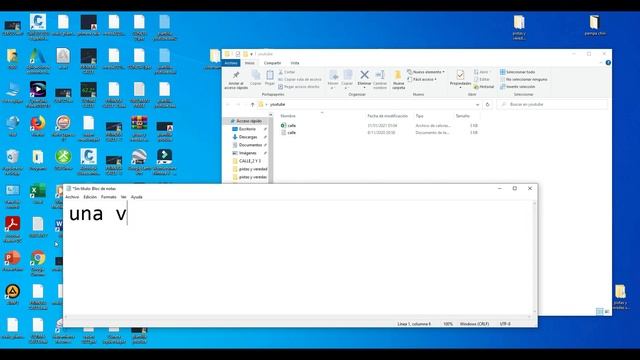The width and height of the screenshot is (640, 360).
Task: Switch to the Inicio ribbon tab in Explorer
Action: point(250,63)
